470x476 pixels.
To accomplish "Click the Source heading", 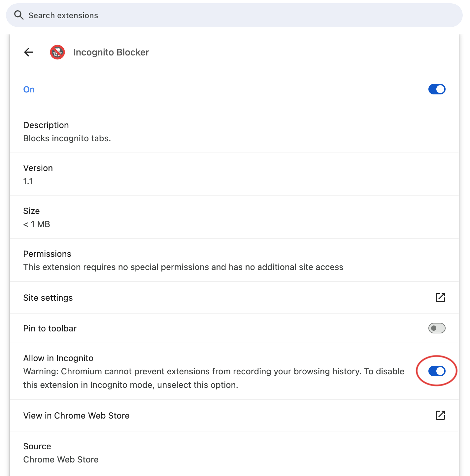I will tap(37, 446).
